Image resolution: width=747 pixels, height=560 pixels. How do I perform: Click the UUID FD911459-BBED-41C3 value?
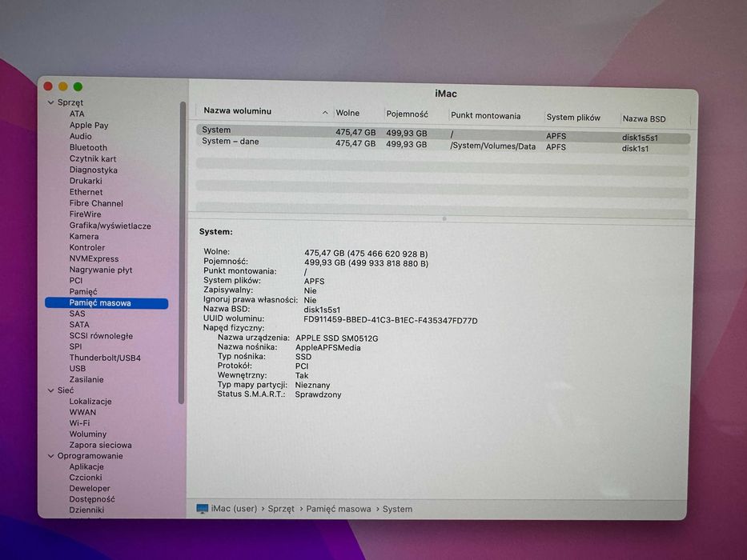coord(390,321)
